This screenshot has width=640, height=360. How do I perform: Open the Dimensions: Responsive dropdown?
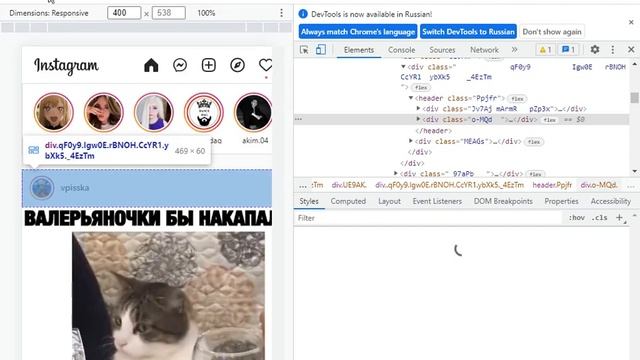click(49, 13)
